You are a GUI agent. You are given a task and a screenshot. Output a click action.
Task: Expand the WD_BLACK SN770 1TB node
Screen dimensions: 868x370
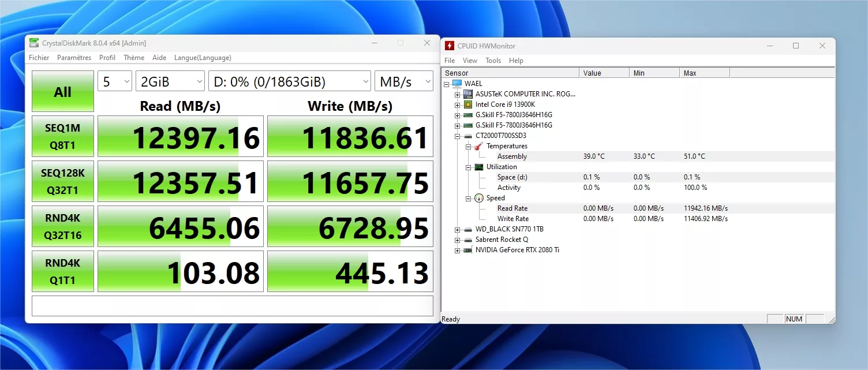(x=457, y=229)
